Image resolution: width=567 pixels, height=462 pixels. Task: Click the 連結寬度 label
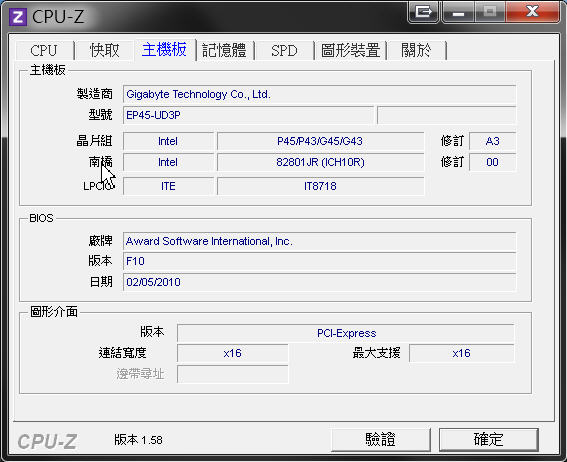(122, 353)
